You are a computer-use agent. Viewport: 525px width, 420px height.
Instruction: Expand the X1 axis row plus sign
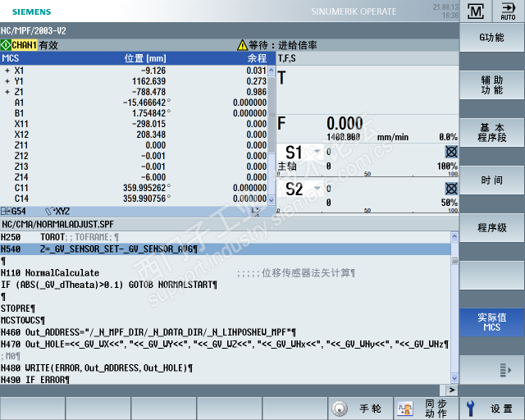(x=7, y=71)
